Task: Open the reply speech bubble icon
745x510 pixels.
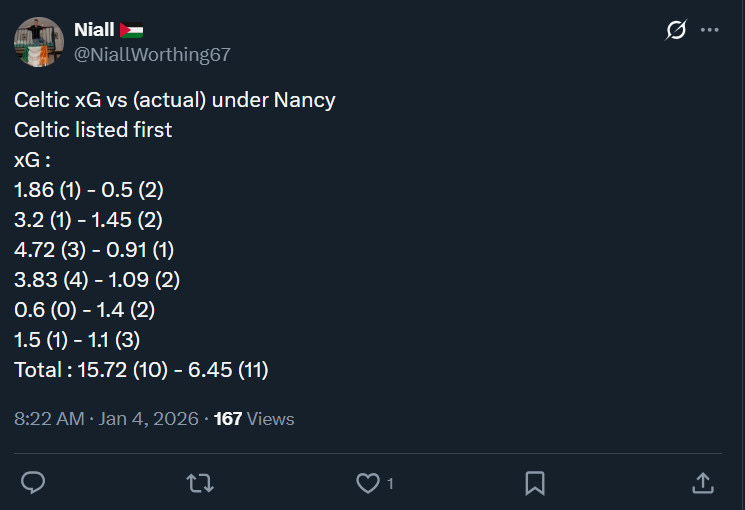Action: (x=33, y=483)
